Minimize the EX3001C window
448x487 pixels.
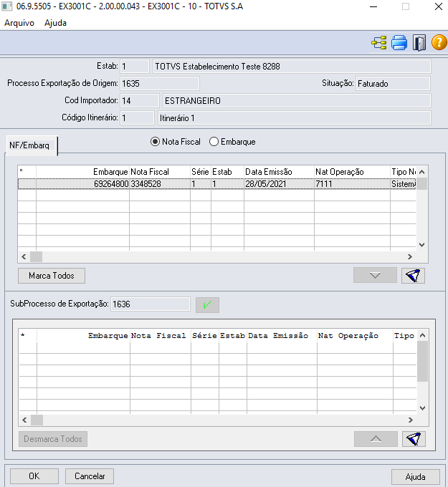click(373, 6)
